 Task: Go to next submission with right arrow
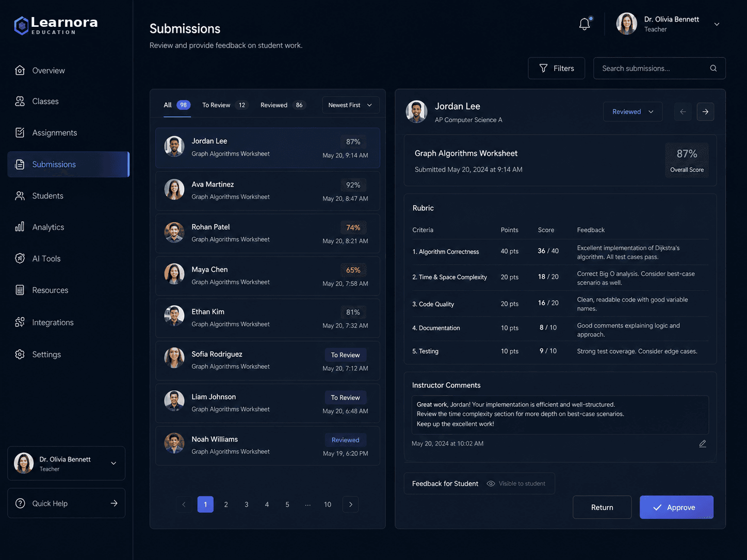pos(705,112)
